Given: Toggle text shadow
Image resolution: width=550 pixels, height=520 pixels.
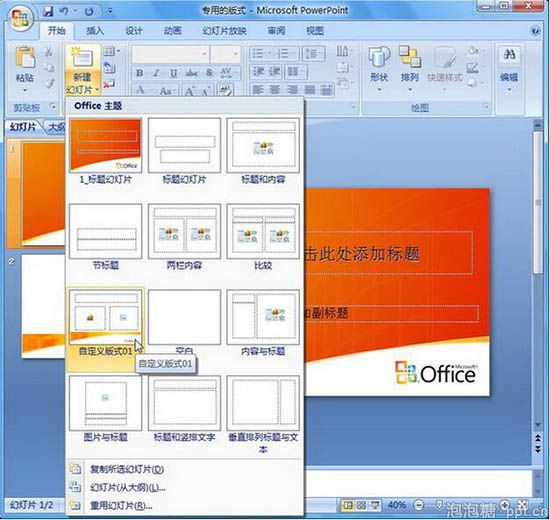Looking at the screenshot, I should coord(209,73).
